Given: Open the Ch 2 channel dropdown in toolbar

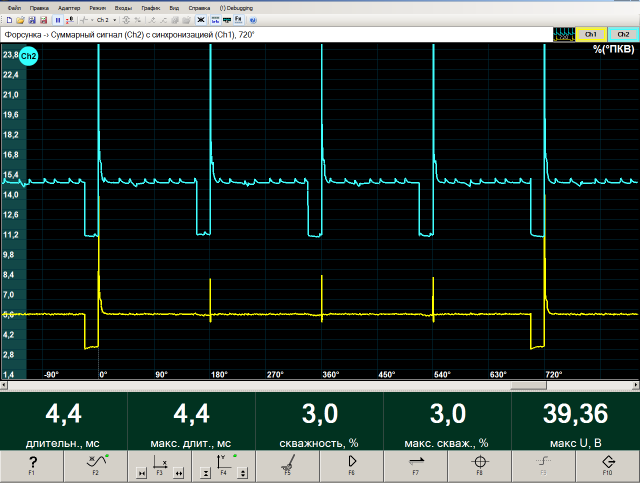Looking at the screenshot, I should (104, 19).
